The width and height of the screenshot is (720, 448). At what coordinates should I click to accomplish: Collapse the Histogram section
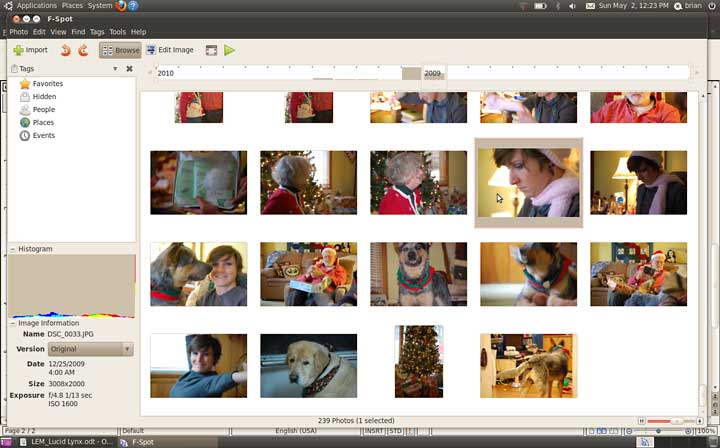pyautogui.click(x=12, y=249)
